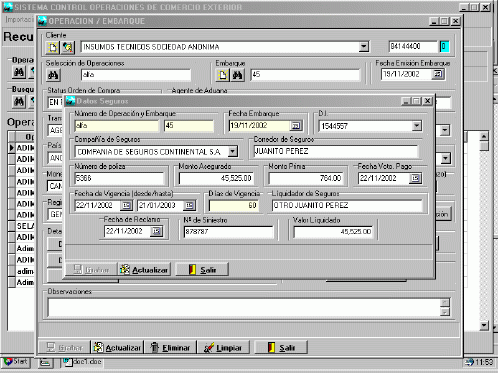Viewport: 498px width, 373px height.
Task: Open the Cliente dropdown list
Action: click(364, 46)
